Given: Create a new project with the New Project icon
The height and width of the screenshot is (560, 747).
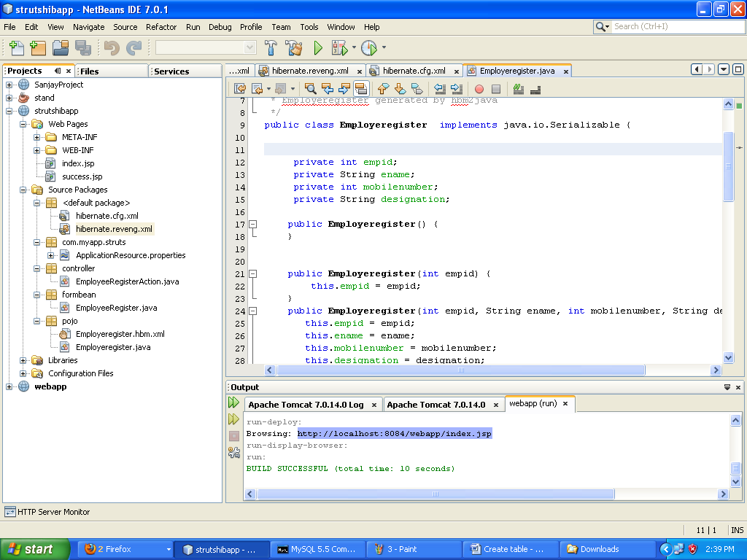Looking at the screenshot, I should click(36, 47).
